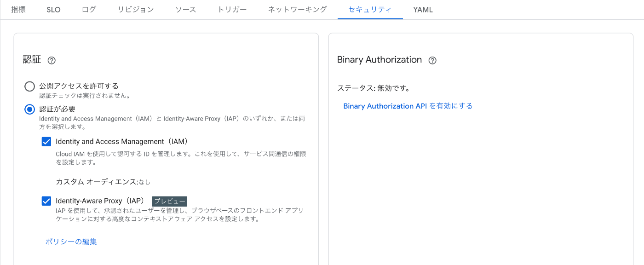Go to トリガー tab
Screen dimensions: 644x265
[232, 10]
